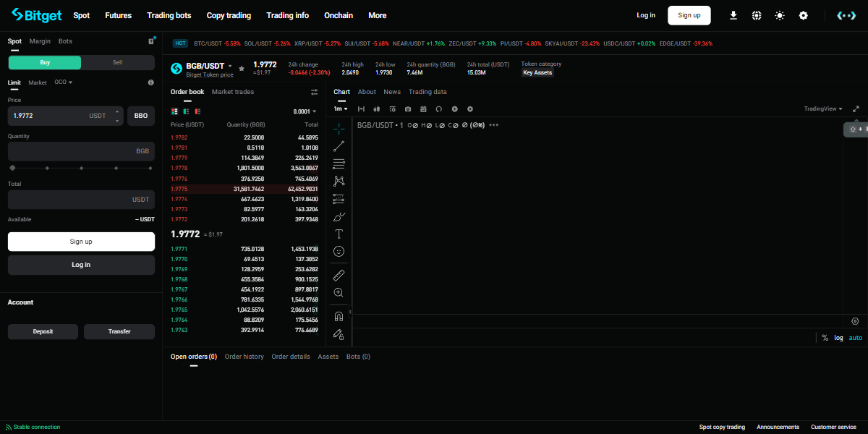Open the TradingView chart source dropdown
This screenshot has width=868, height=434.
pyautogui.click(x=823, y=109)
